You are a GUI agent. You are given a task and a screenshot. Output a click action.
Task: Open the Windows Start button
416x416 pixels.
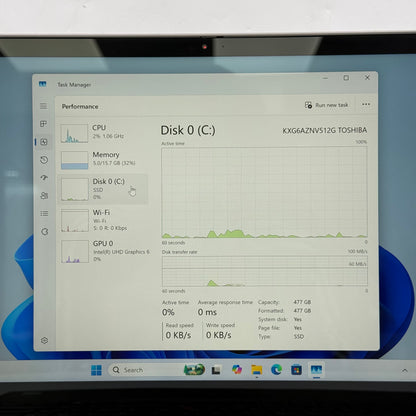click(96, 370)
